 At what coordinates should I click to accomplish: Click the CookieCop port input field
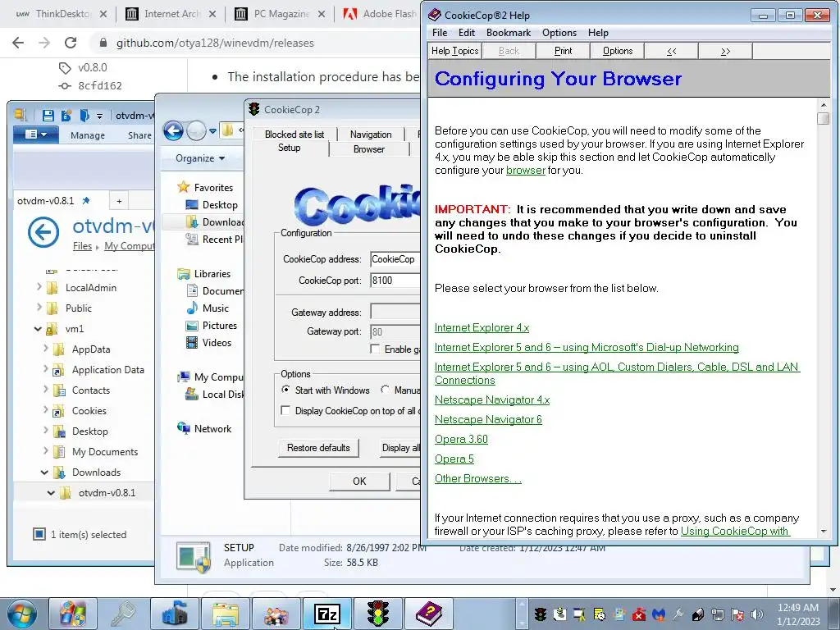coord(395,281)
